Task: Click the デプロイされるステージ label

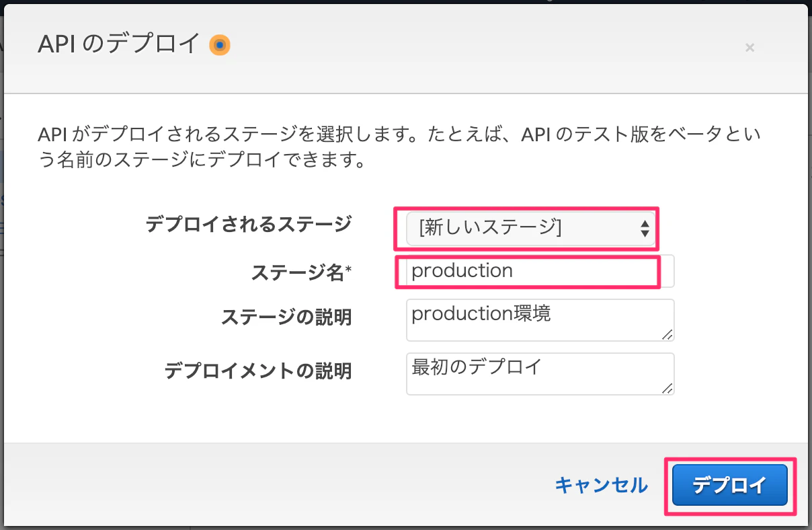Action: pos(249,224)
